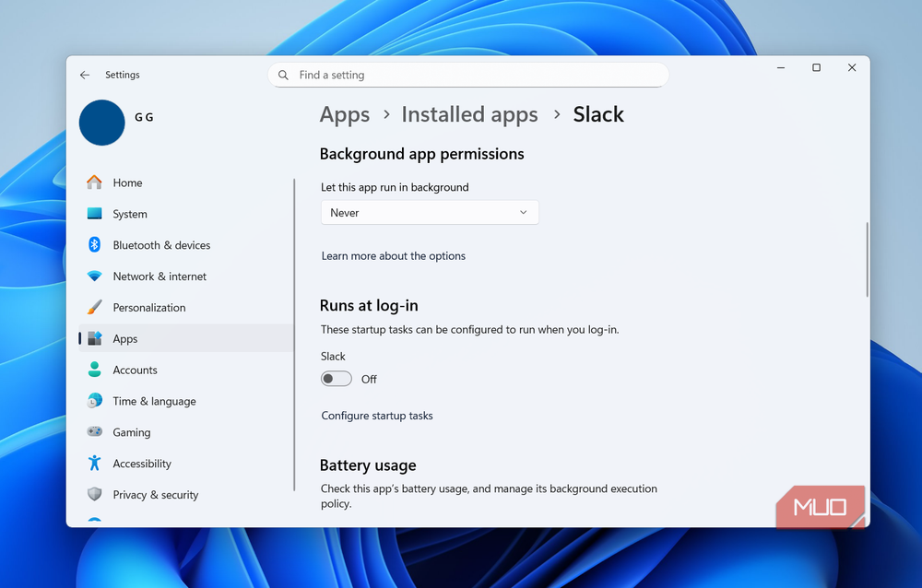
Task: Click the search magnifier icon
Action: pos(283,76)
